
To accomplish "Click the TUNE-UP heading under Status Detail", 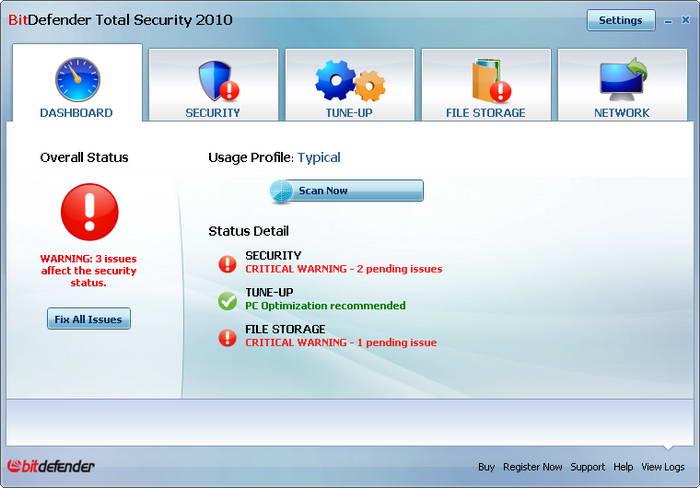I will [x=269, y=292].
